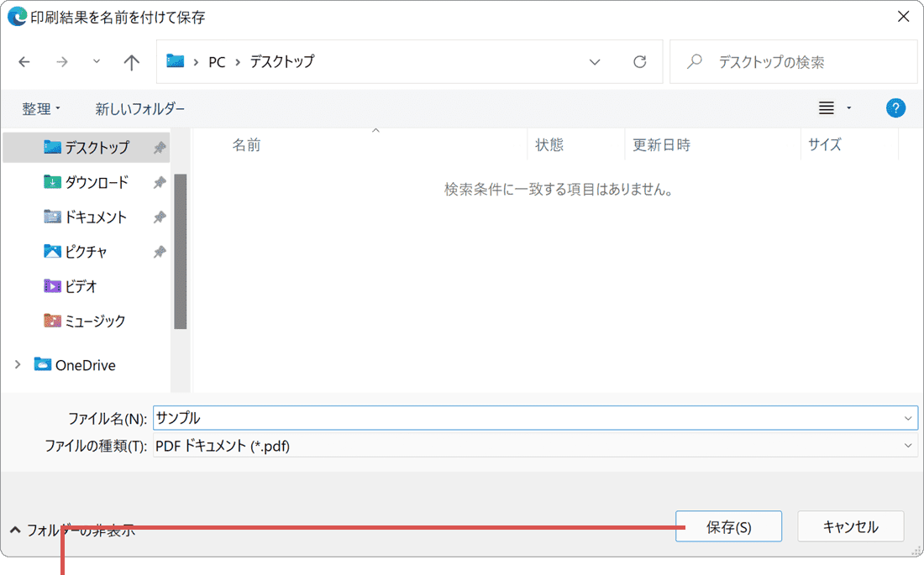Create a folder via 新しいフォルダー
This screenshot has height=575, width=924.
[139, 108]
